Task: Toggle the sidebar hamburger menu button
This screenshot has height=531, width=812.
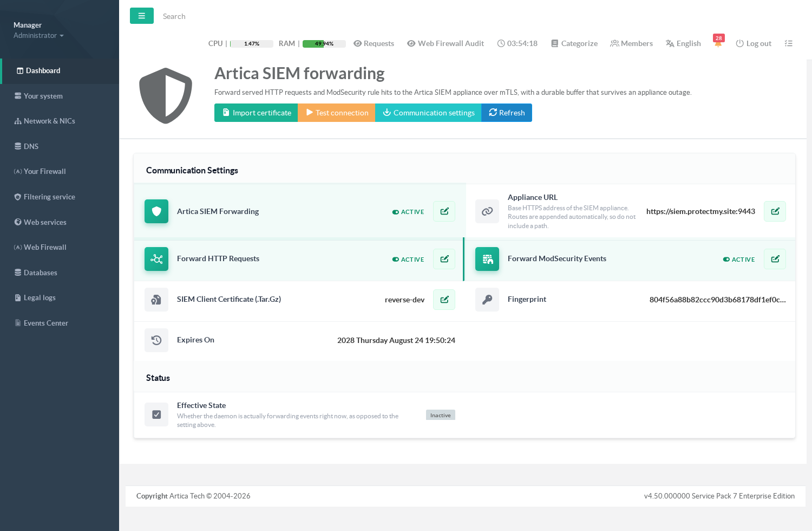Action: (x=142, y=16)
